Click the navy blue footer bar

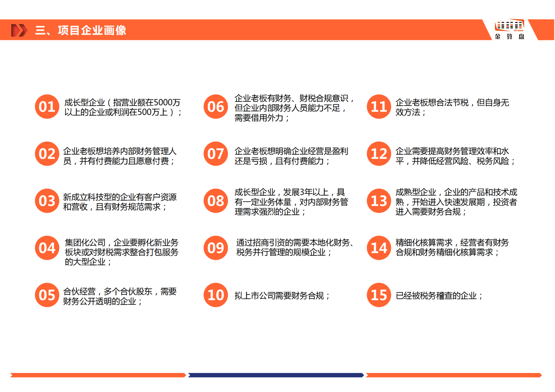coord(276,375)
